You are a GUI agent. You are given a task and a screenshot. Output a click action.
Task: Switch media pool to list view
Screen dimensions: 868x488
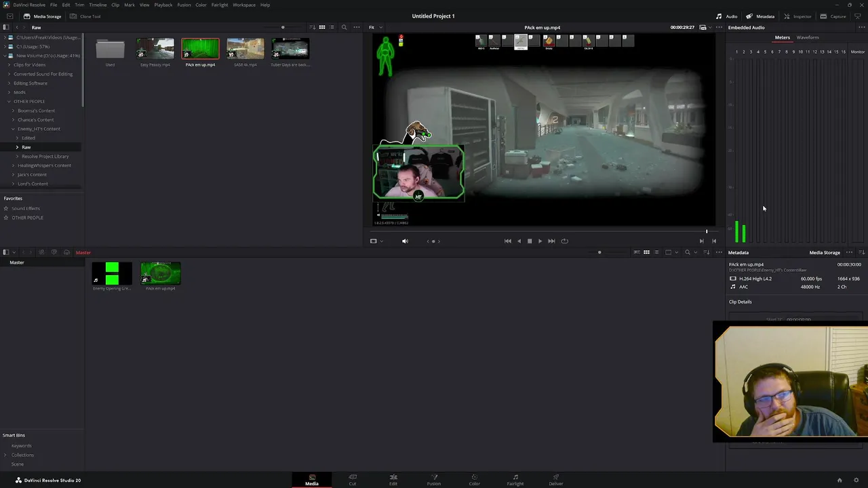[x=656, y=252]
